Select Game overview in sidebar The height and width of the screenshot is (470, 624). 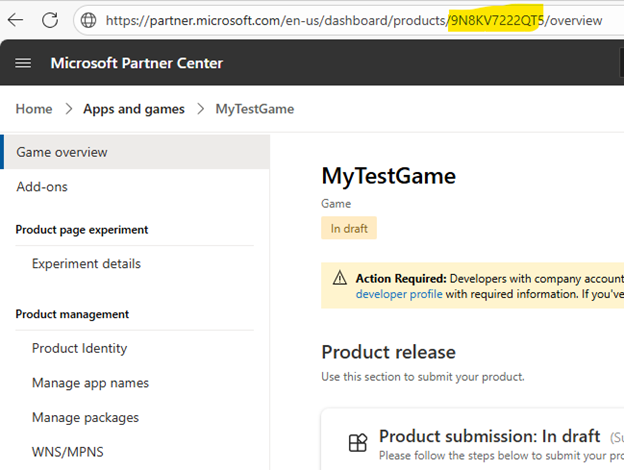[x=136, y=152]
